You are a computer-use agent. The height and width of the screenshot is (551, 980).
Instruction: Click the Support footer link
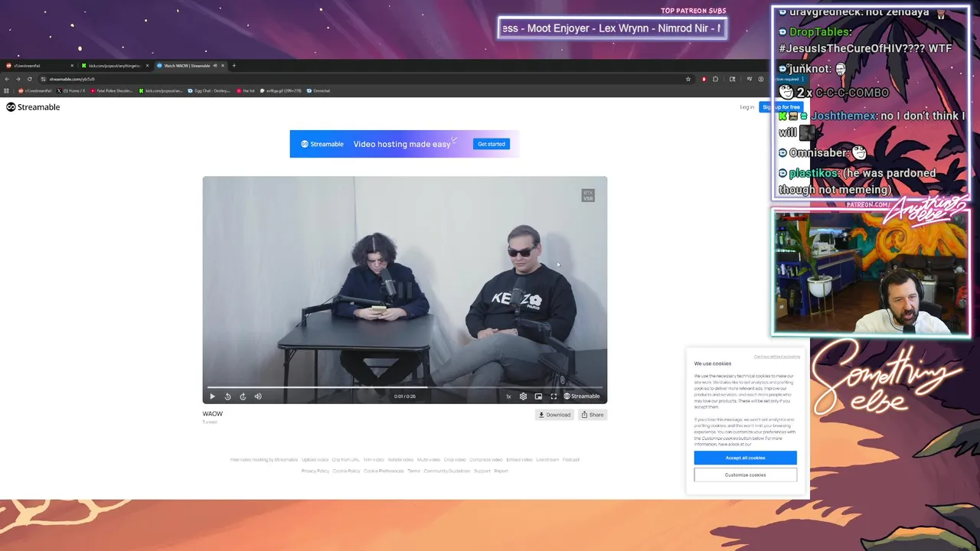pyautogui.click(x=482, y=471)
